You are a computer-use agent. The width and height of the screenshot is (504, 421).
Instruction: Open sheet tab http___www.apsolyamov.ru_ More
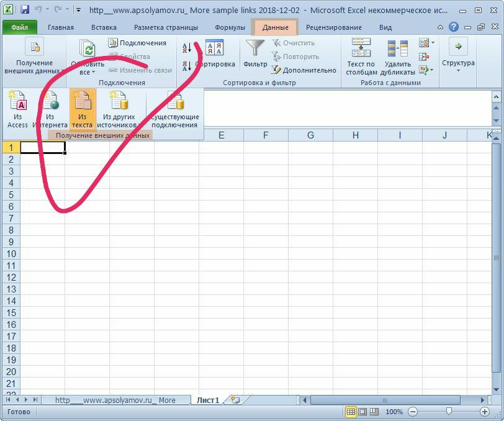coord(115,400)
